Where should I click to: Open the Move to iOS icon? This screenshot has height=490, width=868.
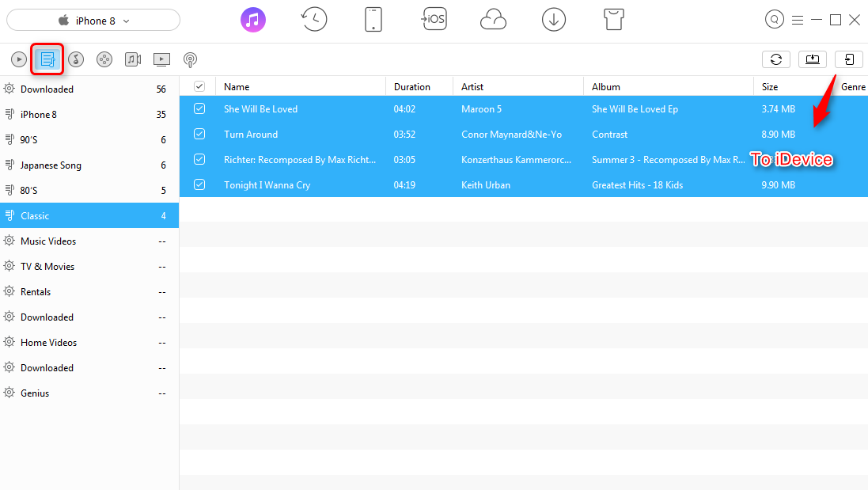coord(434,19)
